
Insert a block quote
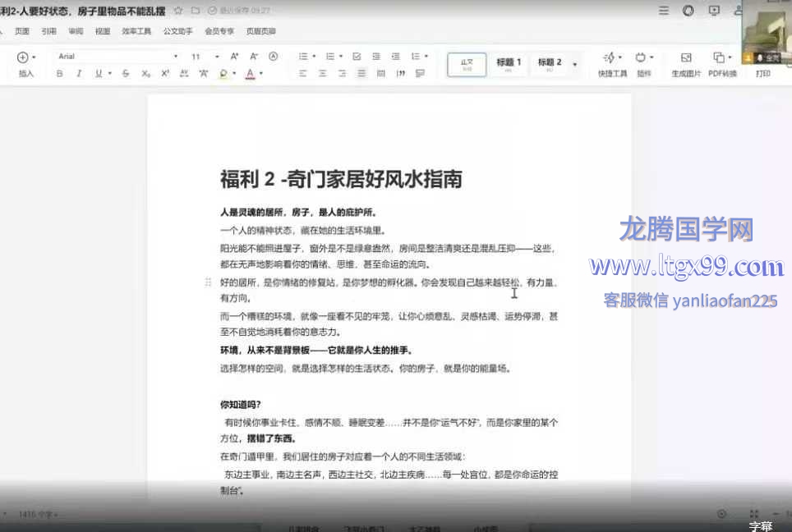pyautogui.click(x=401, y=73)
